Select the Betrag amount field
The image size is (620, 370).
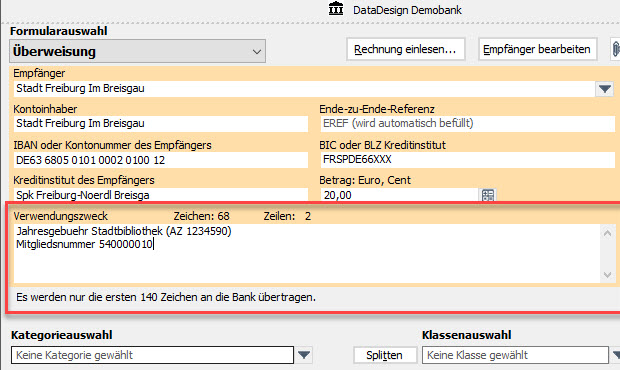pyautogui.click(x=399, y=195)
